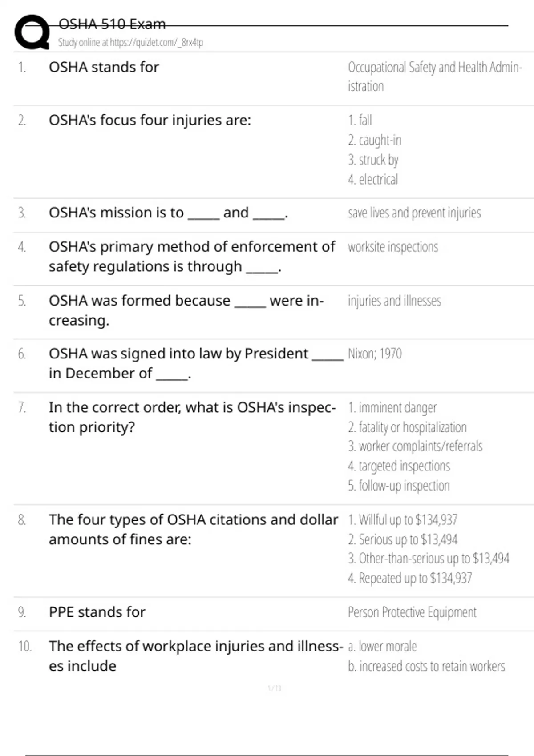
Task: Select question 7 about inspection priority
Action: [192, 417]
